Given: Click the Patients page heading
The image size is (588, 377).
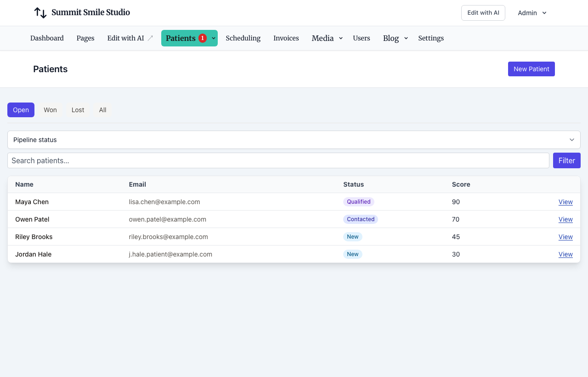Looking at the screenshot, I should 51,69.
